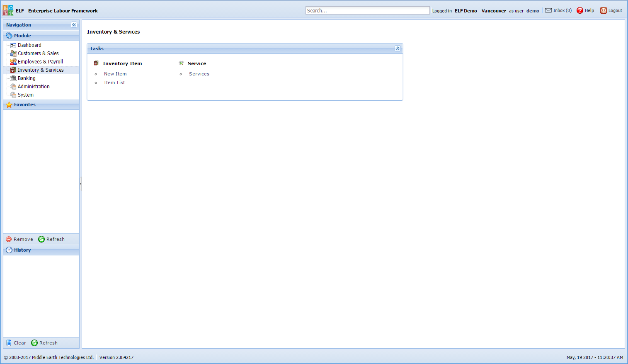The width and height of the screenshot is (628, 364).
Task: Select the Customers & Sales module
Action: coord(38,53)
